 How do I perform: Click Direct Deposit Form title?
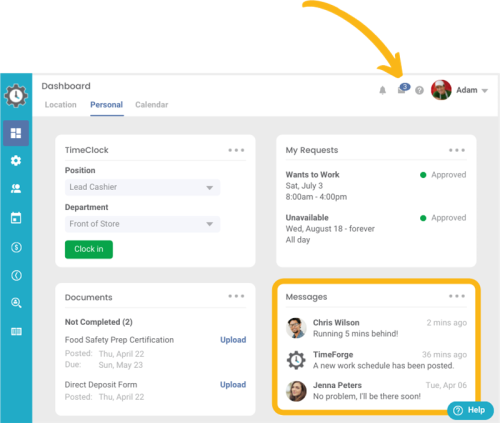[x=101, y=385]
